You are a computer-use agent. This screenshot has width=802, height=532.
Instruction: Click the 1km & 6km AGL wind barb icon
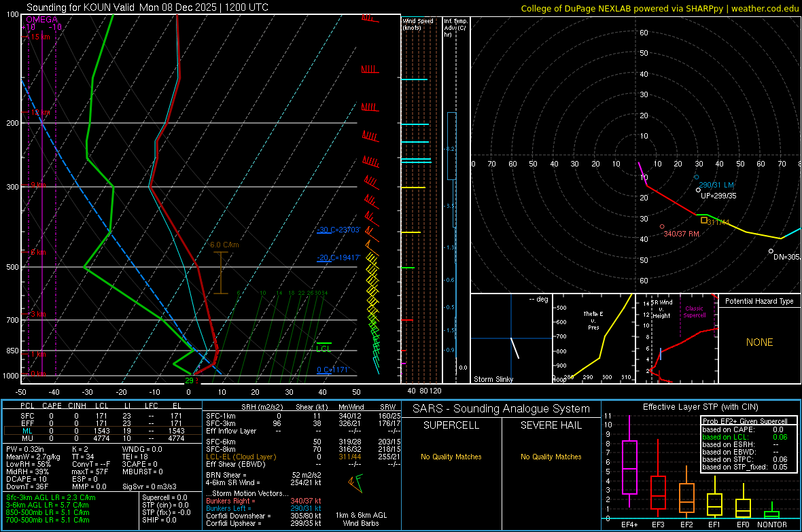[x=355, y=483]
